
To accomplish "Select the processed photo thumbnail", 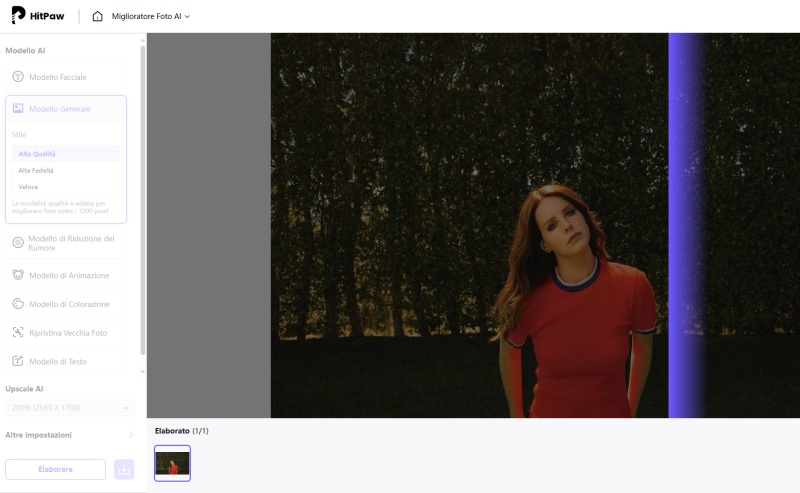I will pyautogui.click(x=172, y=463).
